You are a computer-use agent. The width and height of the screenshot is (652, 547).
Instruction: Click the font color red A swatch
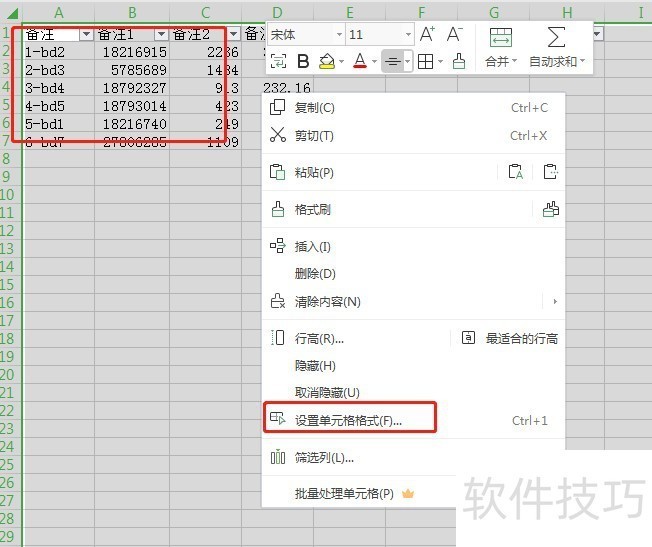(359, 62)
